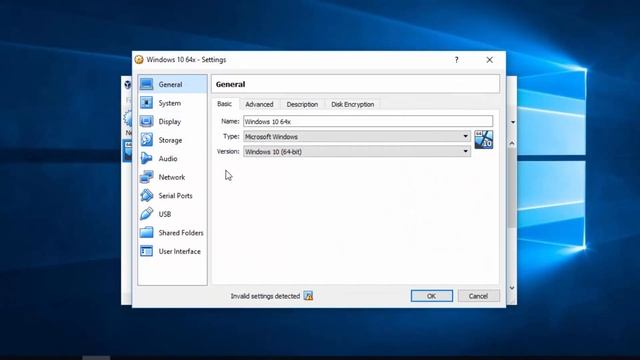Image resolution: width=640 pixels, height=360 pixels.
Task: Open the Network settings icon
Action: [147, 177]
